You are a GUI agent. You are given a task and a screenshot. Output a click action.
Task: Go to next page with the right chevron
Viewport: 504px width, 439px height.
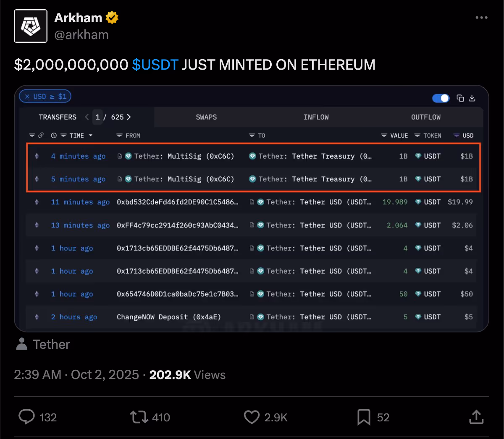[129, 117]
